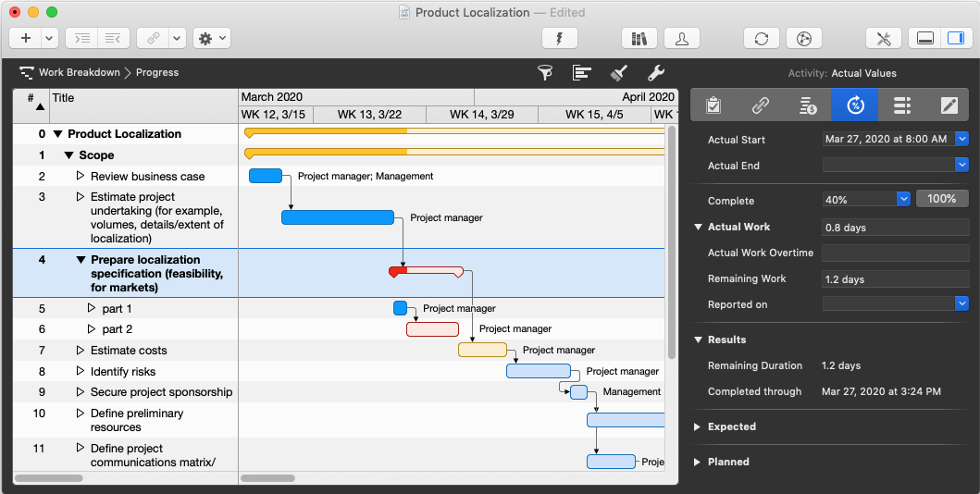Set completion with the 100% button
The height and width of the screenshot is (494, 980).
point(942,199)
